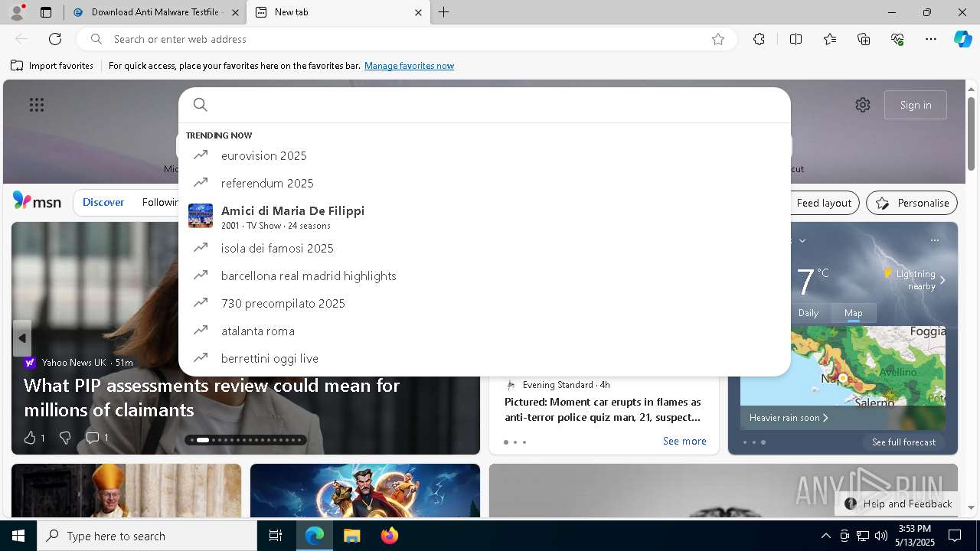Viewport: 980px width, 551px height.
Task: Choose eurovision 2025 suggestion
Action: [x=485, y=155]
